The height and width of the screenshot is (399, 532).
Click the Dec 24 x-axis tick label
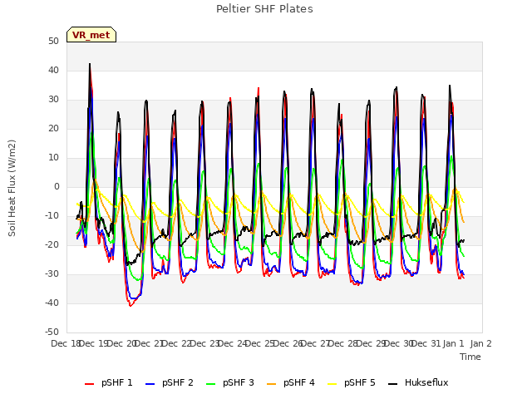point(233,343)
